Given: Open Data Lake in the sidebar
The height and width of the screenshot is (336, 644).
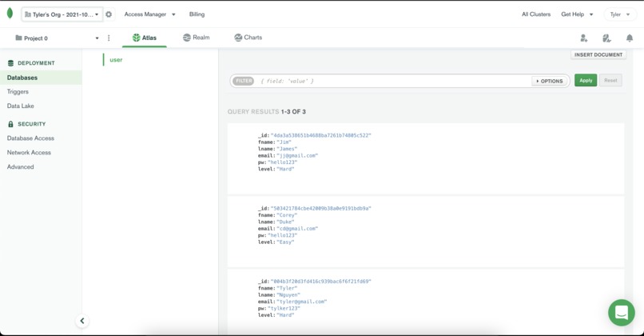Looking at the screenshot, I should (x=21, y=106).
